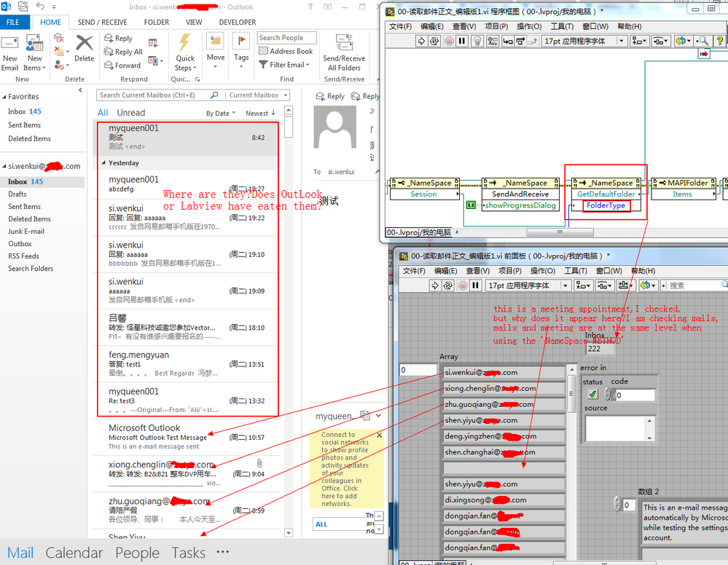
Task: Click Run Continuously in front panel toolbar
Action: pyautogui.click(x=448, y=285)
